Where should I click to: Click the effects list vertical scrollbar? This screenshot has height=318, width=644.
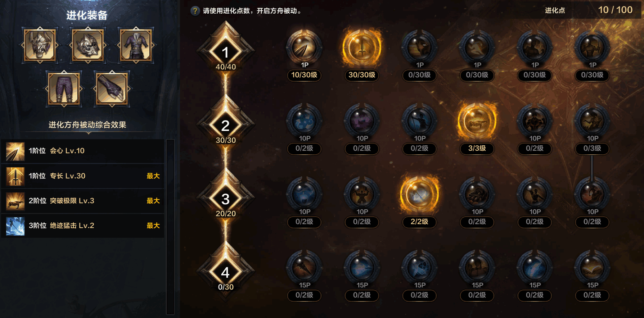(x=170, y=227)
